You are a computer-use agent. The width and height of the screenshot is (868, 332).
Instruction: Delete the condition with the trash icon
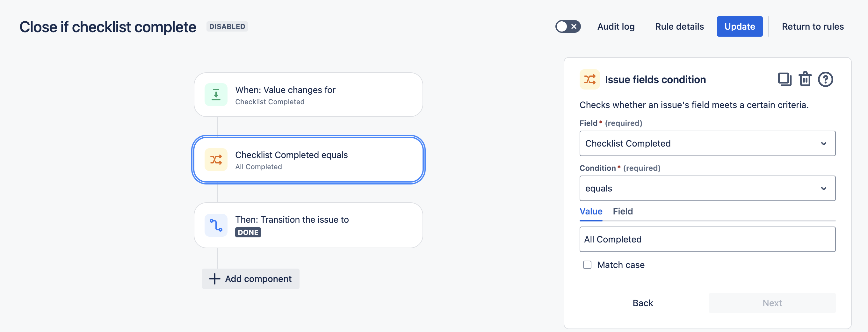805,80
